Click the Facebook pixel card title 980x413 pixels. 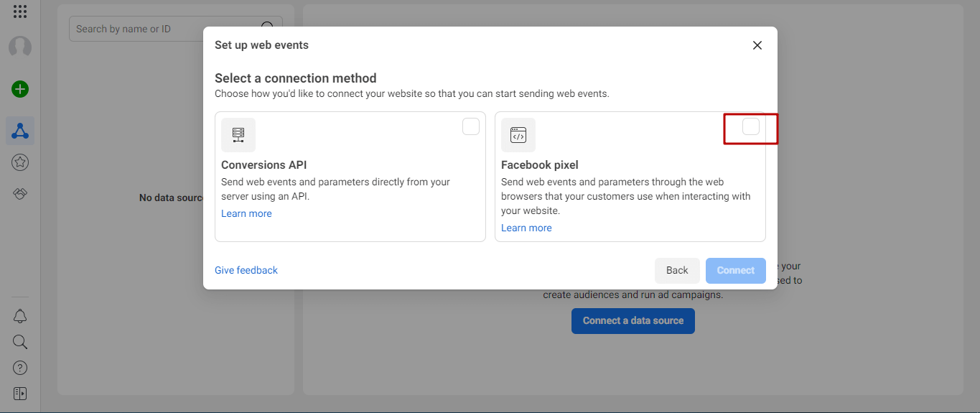(540, 165)
